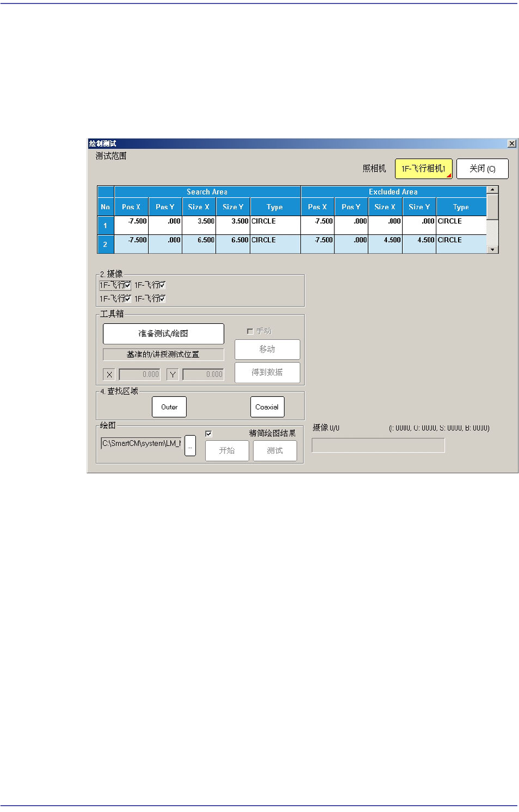Click the table scrollbar down arrow
Screen dimensions: 519x812
coord(493,249)
